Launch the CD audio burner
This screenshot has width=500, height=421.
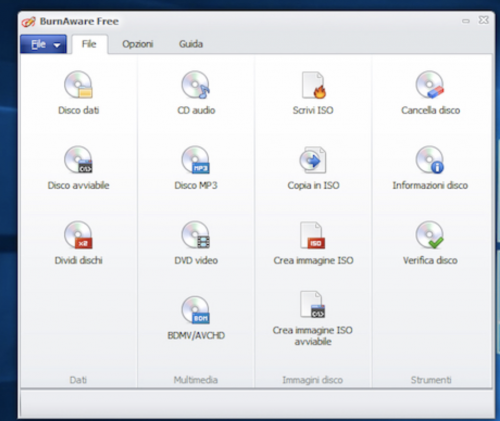(196, 93)
